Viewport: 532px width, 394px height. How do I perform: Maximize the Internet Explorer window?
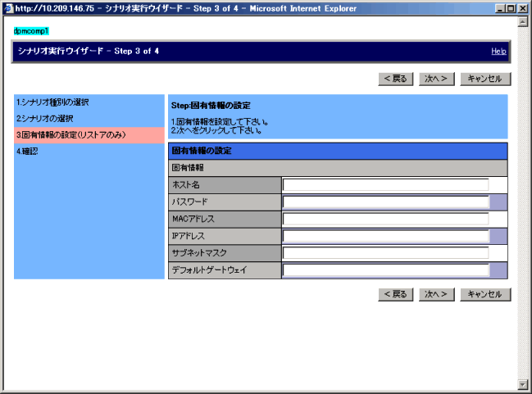click(510, 8)
